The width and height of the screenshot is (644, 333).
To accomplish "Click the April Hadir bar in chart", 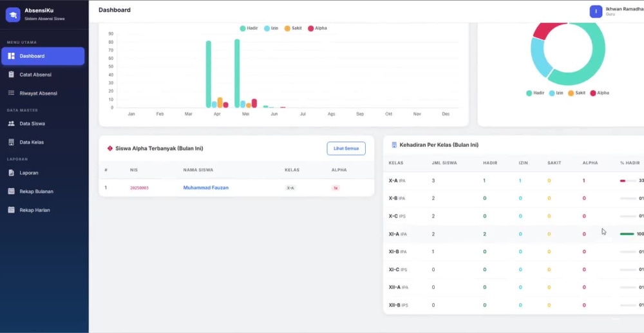I will point(209,74).
